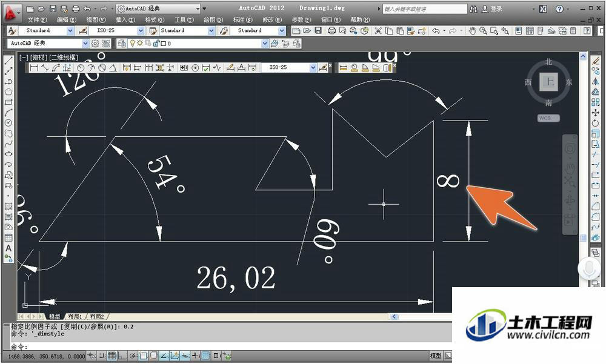Select the Polygon tool in draw toolbar
The image size is (606, 364).
(8, 92)
